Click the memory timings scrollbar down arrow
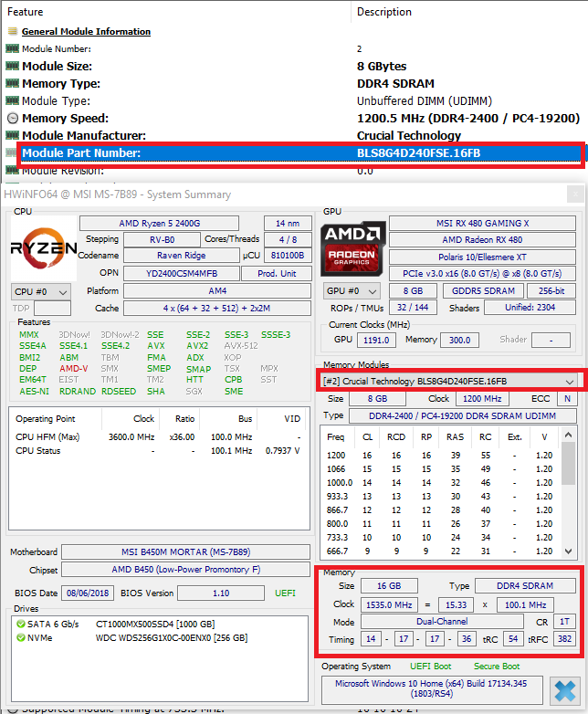The width and height of the screenshot is (588, 714). click(x=569, y=551)
